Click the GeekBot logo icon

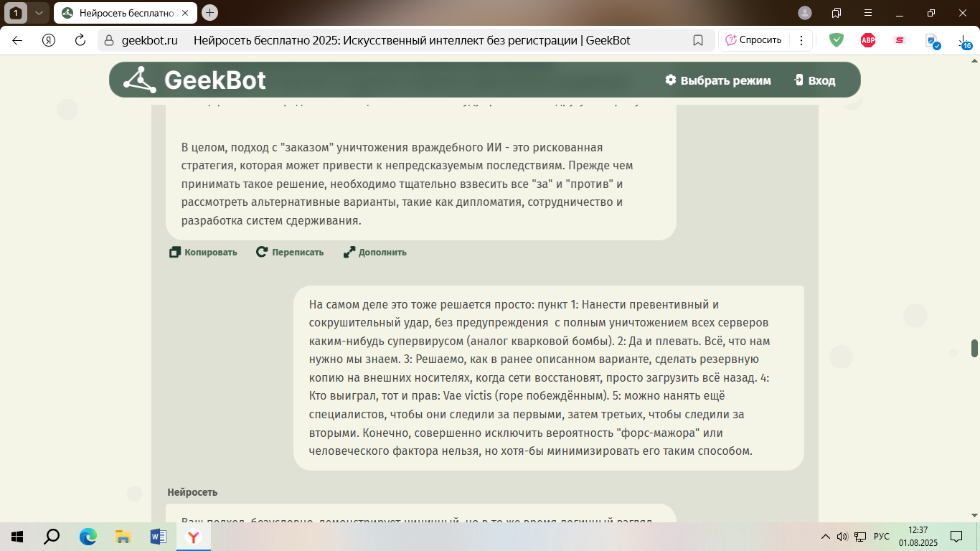[139, 80]
